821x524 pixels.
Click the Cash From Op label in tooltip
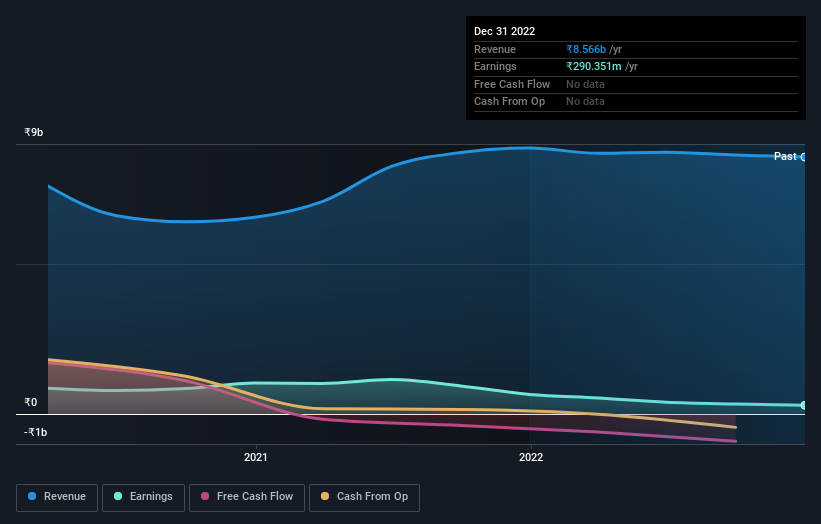click(x=509, y=102)
